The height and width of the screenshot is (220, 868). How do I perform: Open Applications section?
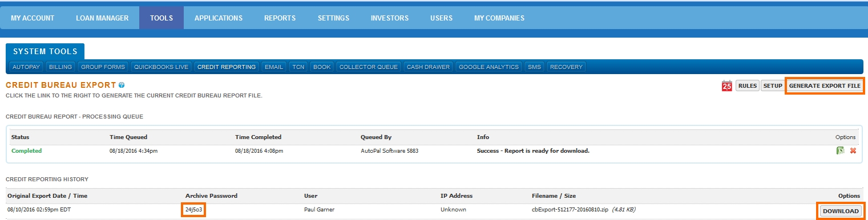(x=219, y=18)
